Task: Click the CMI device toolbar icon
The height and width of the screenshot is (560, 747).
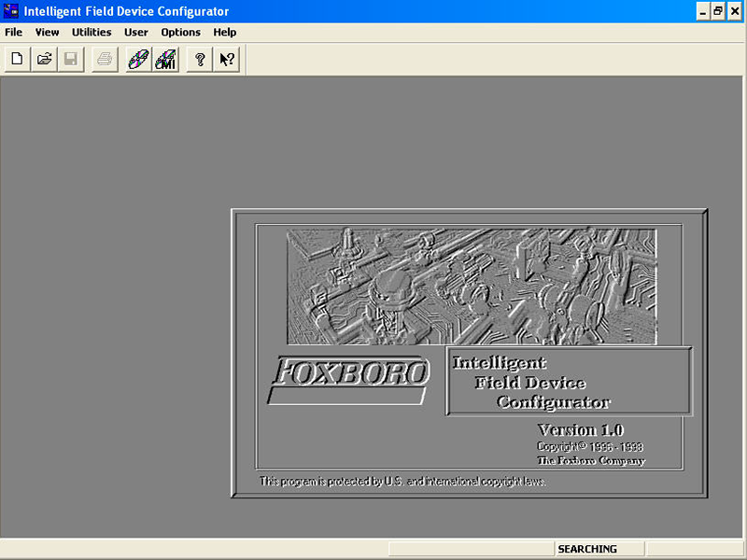Action: point(166,59)
